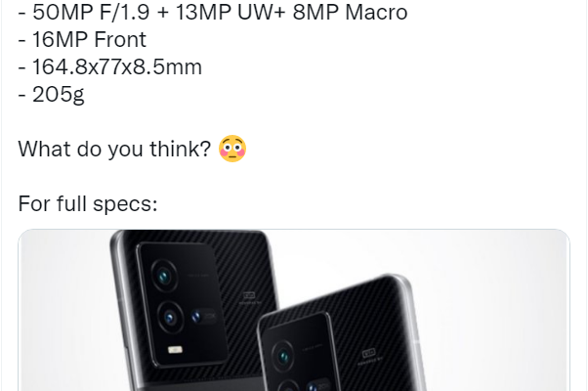
Task: Click the '164.8x77x8.5mm' dimensions line
Action: click(x=109, y=66)
